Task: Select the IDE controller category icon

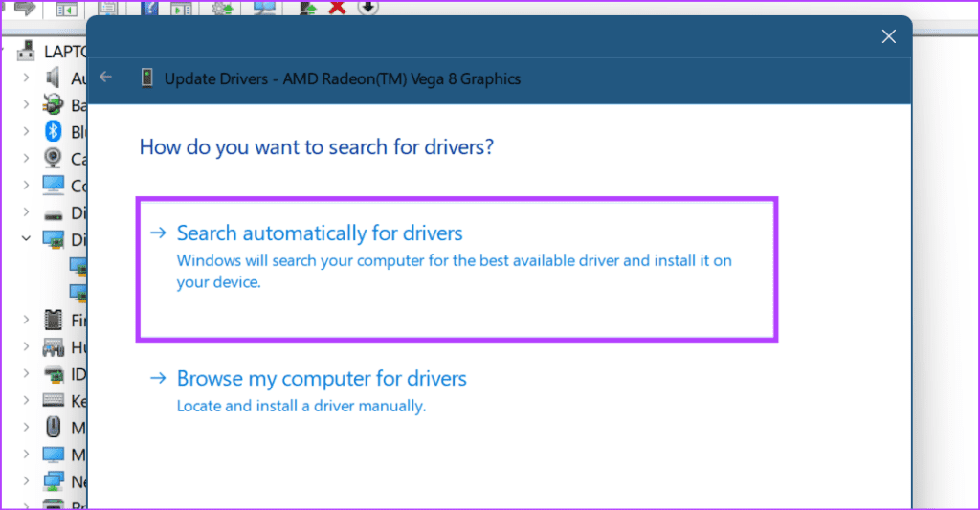Action: pos(55,374)
